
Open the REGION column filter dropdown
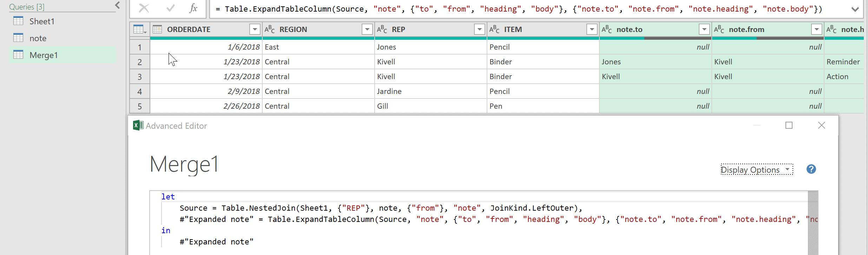pos(367,30)
